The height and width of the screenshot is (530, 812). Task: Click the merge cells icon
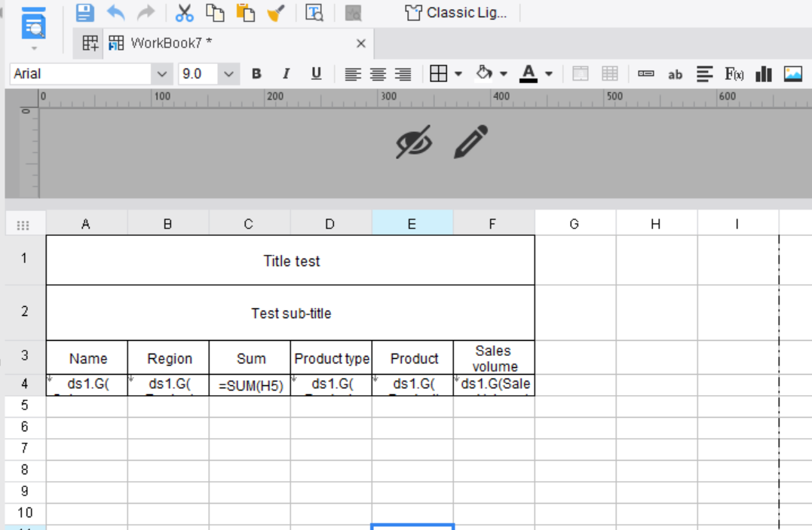pos(580,74)
